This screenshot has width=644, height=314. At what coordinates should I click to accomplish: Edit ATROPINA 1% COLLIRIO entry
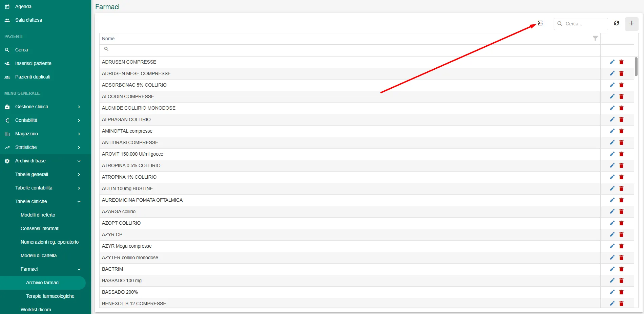coord(612,177)
